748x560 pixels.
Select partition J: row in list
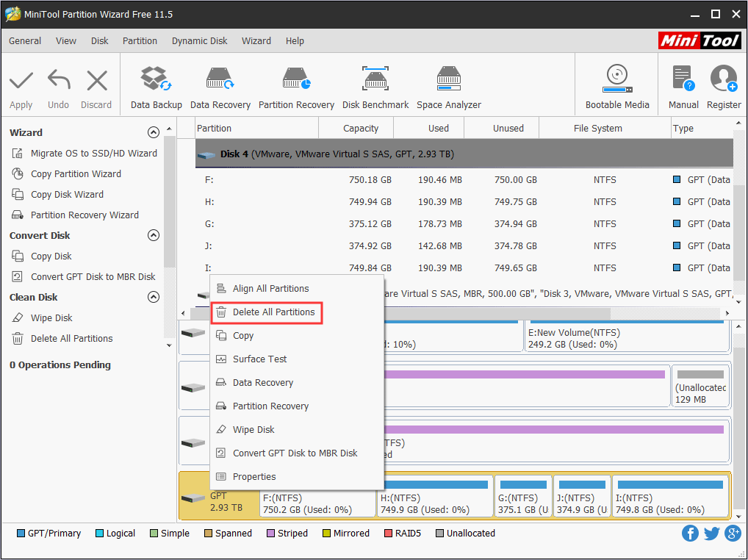464,245
